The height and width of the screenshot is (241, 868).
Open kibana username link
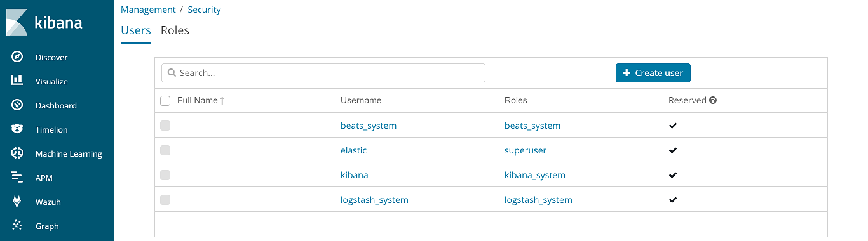tap(354, 175)
